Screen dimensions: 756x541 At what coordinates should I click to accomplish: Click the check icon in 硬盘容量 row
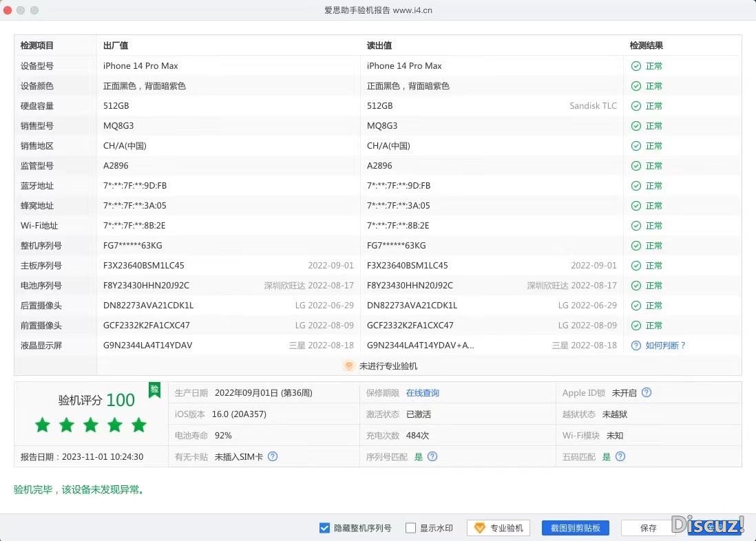pos(636,106)
